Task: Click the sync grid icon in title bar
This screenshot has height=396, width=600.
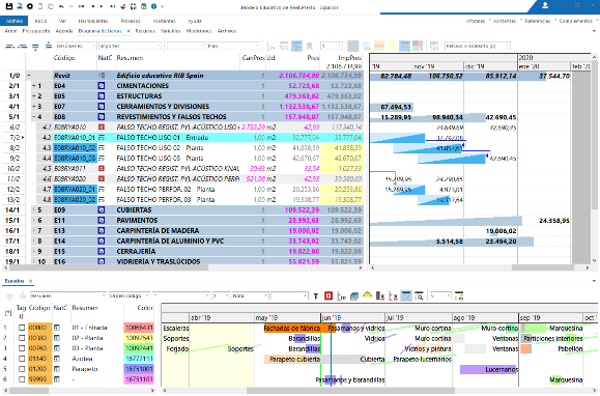Action: point(133,7)
